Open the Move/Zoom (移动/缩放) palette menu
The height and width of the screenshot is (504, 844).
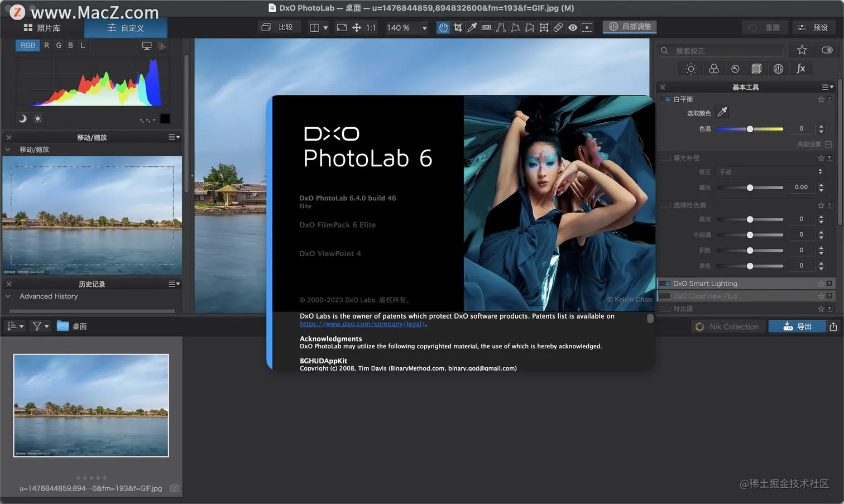click(x=174, y=137)
